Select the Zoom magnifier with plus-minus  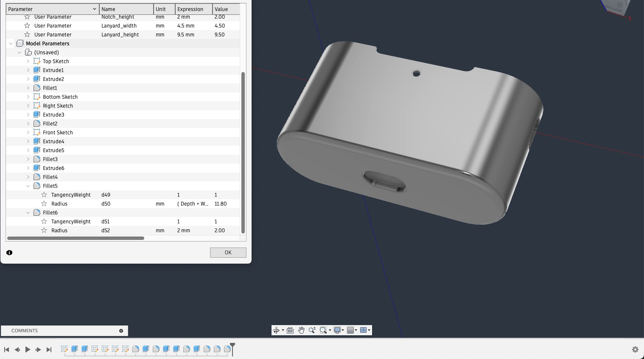pos(312,330)
